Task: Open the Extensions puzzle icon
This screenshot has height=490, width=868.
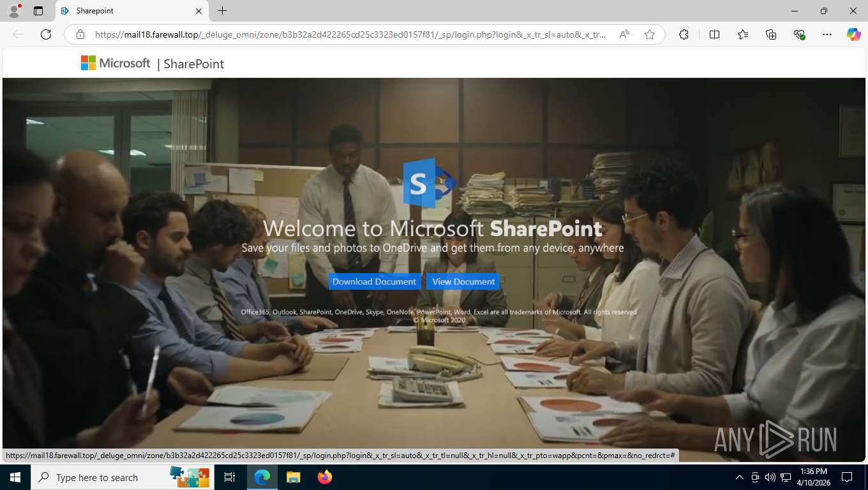Action: pos(684,34)
